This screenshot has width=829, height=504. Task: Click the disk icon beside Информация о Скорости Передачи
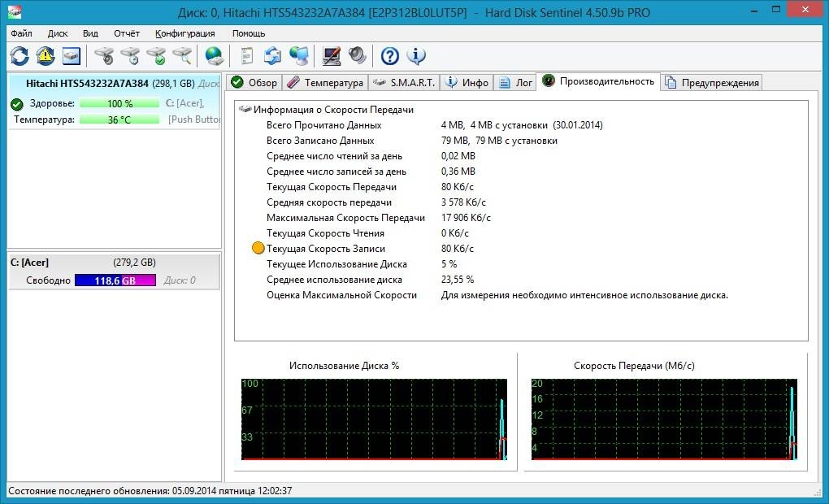tap(245, 109)
